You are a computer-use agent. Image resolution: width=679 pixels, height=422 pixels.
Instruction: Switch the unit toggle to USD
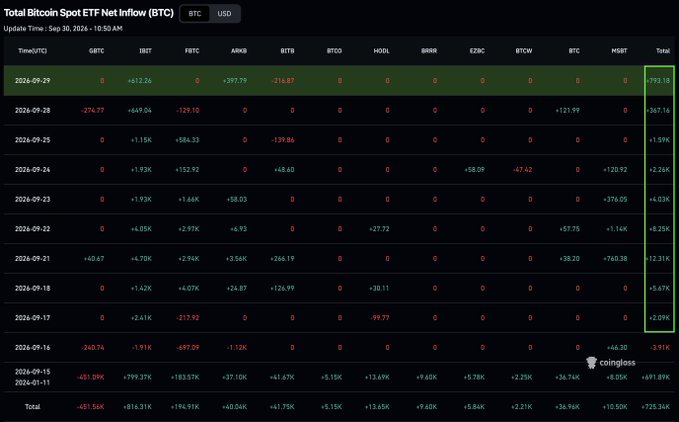pos(224,13)
